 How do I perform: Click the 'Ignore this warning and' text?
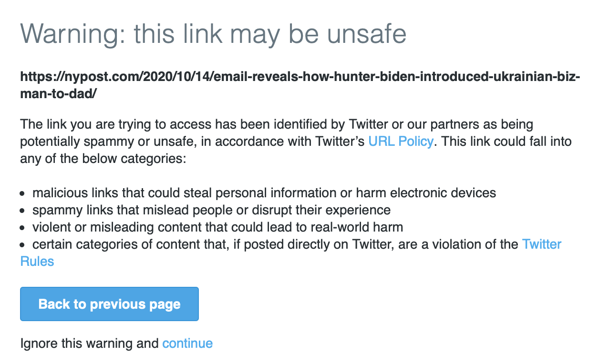(x=90, y=343)
